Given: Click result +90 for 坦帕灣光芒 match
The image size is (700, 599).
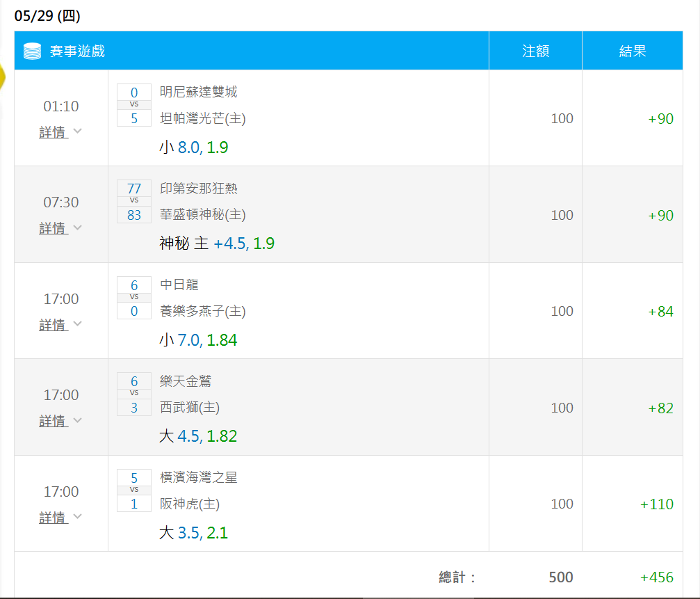Looking at the screenshot, I should coord(660,118).
